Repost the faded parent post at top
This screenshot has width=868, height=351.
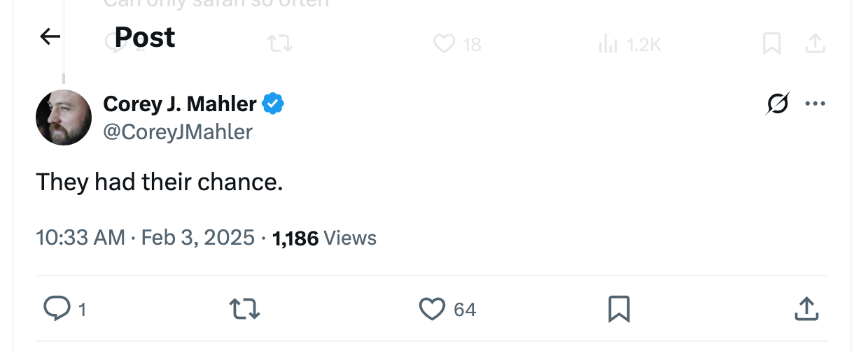pos(279,44)
